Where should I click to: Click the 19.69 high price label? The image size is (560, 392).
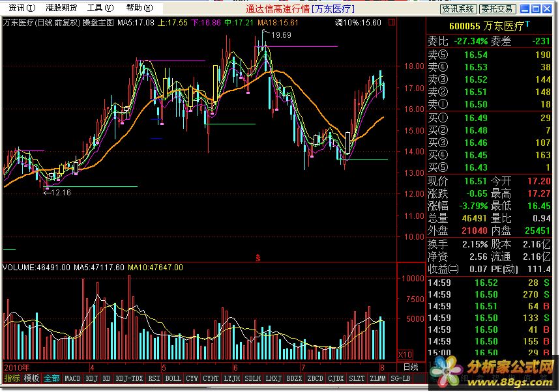pyautogui.click(x=281, y=35)
